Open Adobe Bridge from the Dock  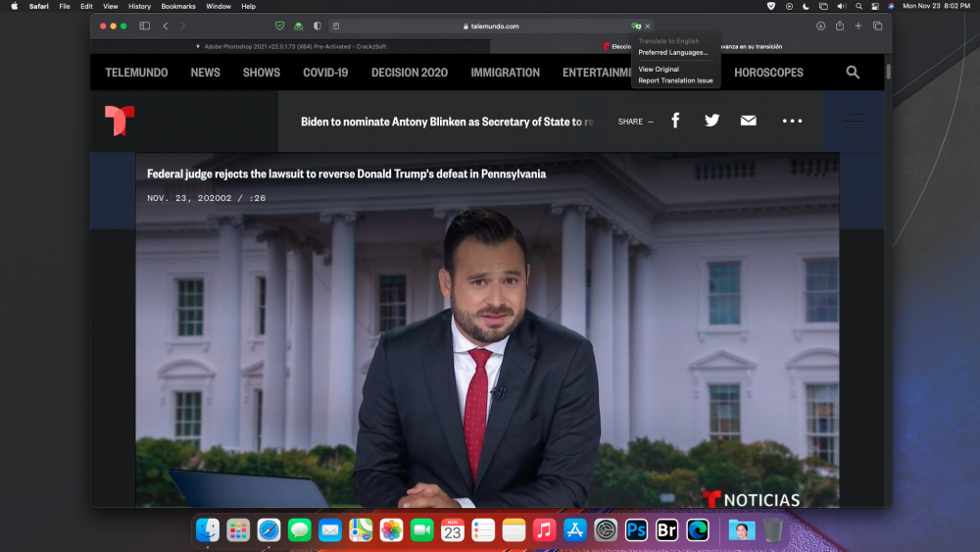[666, 530]
